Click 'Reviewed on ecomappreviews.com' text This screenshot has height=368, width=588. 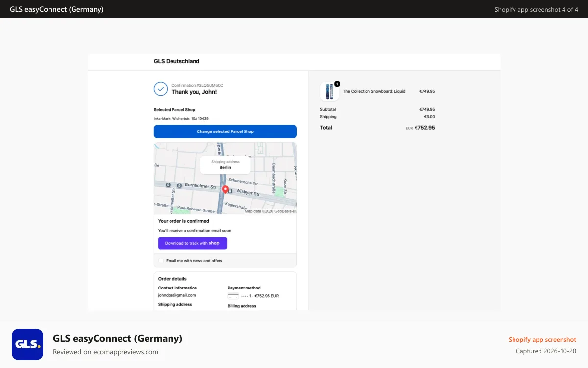pos(105,352)
